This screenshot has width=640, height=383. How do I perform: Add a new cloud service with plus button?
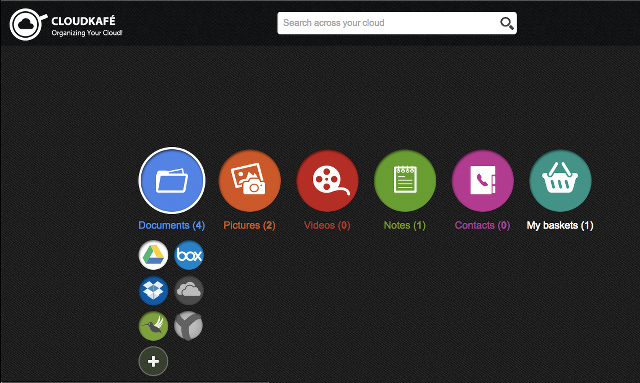[153, 361]
